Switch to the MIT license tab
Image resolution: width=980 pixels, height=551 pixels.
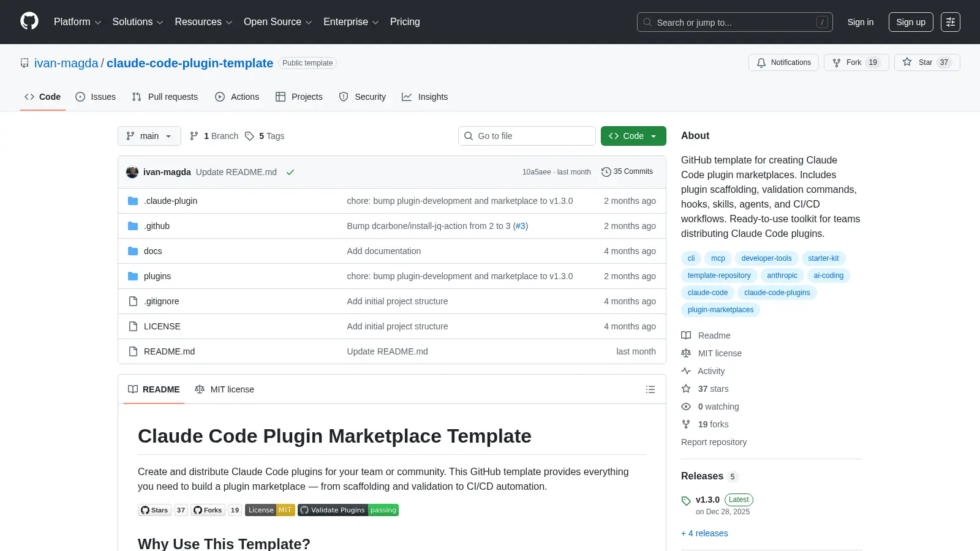pos(224,389)
